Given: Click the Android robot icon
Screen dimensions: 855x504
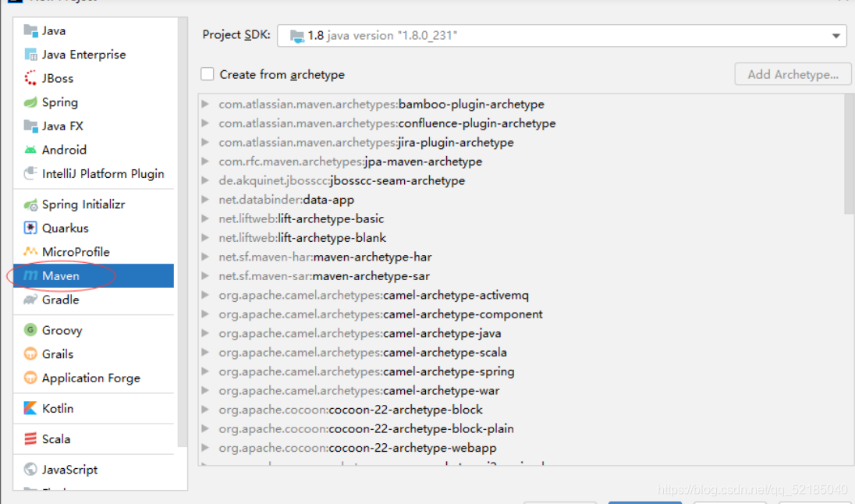Looking at the screenshot, I should (x=30, y=150).
